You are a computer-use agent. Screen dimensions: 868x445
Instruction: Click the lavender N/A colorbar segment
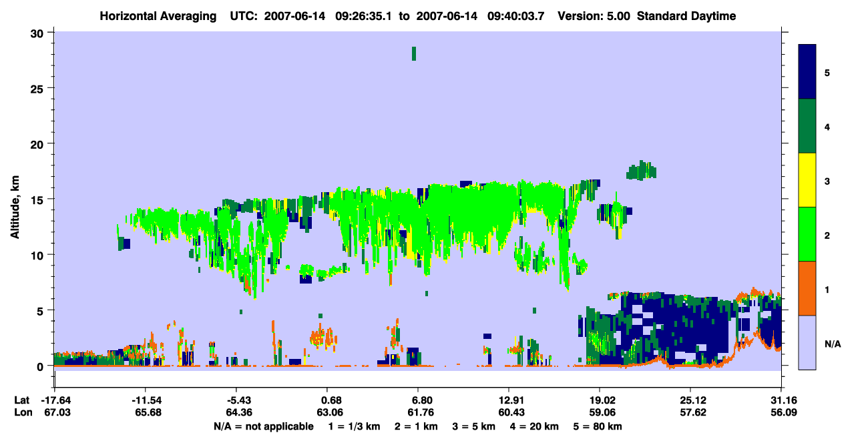click(807, 342)
